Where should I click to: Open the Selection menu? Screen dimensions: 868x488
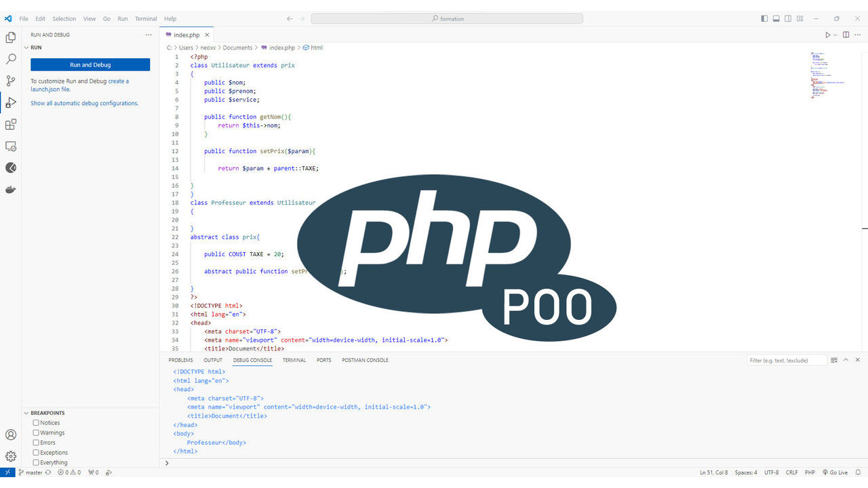(x=64, y=18)
